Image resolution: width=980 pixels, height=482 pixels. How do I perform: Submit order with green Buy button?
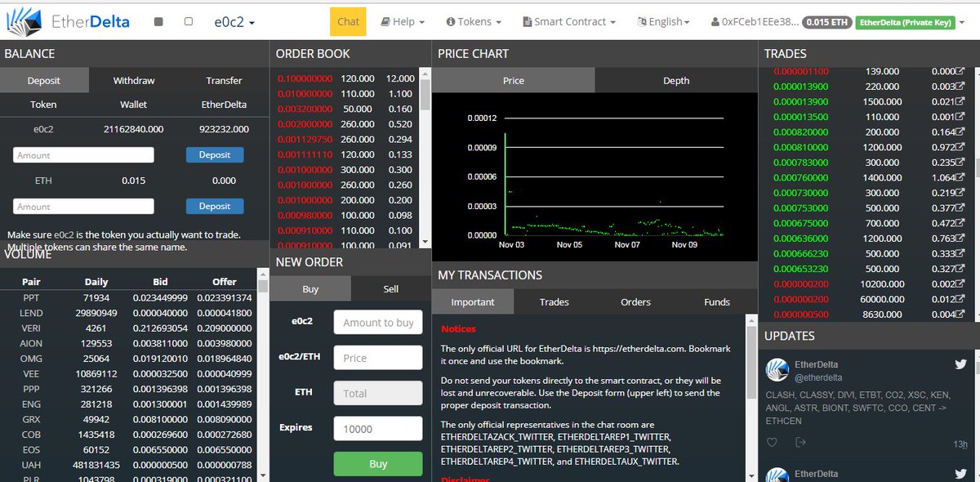pyautogui.click(x=378, y=463)
